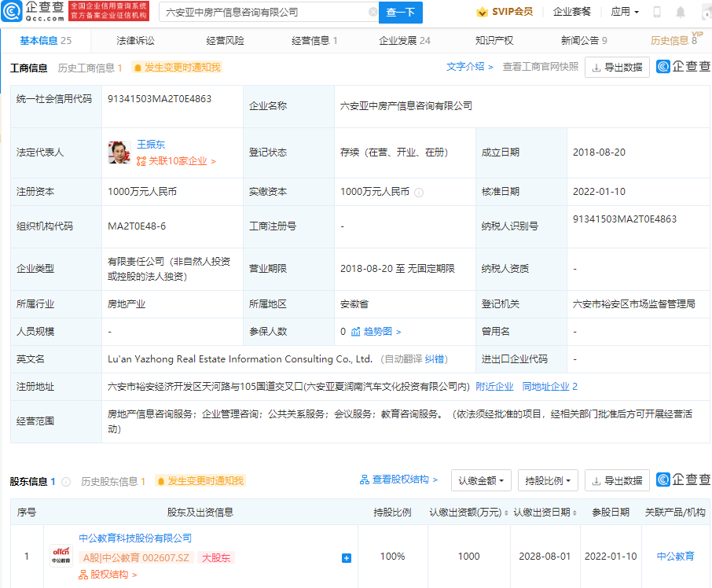
Task: Select 六安市裕安区市场监督管理局 text
Action: 634,304
